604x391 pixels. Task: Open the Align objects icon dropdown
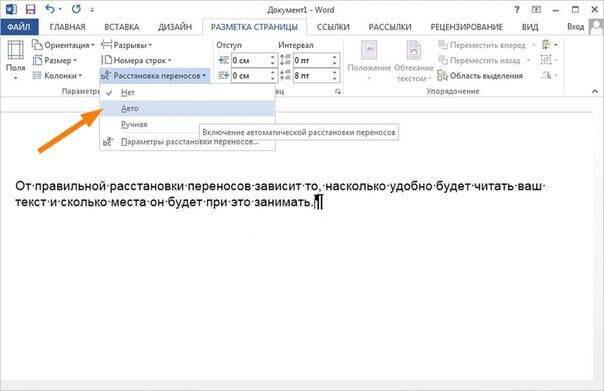[549, 45]
